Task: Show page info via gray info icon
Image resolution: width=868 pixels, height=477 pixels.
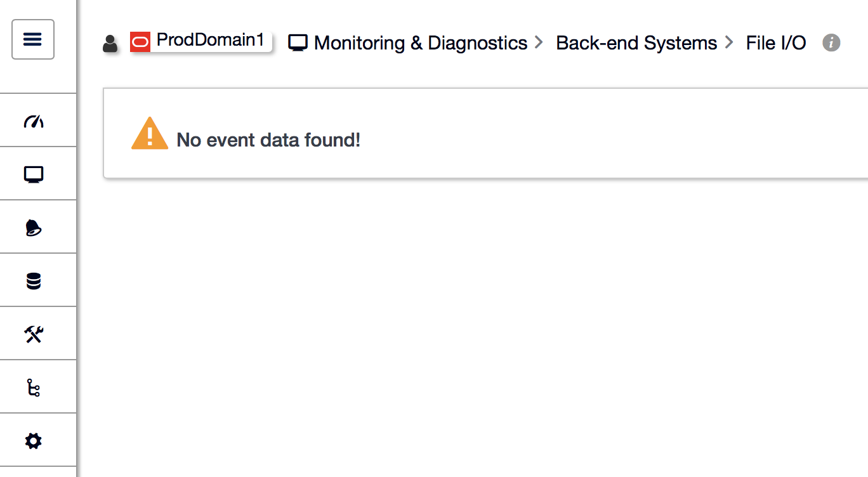Action: click(831, 42)
